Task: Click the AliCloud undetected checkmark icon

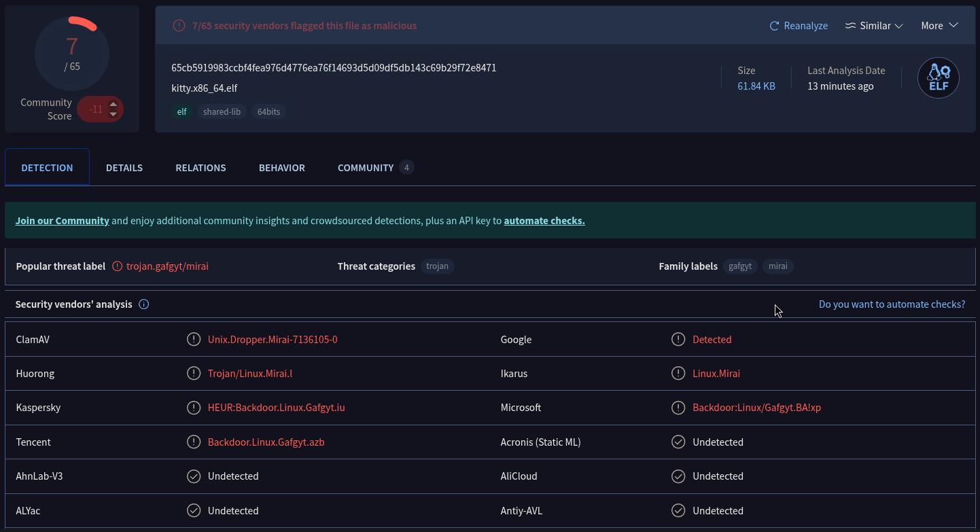Action: [x=678, y=476]
